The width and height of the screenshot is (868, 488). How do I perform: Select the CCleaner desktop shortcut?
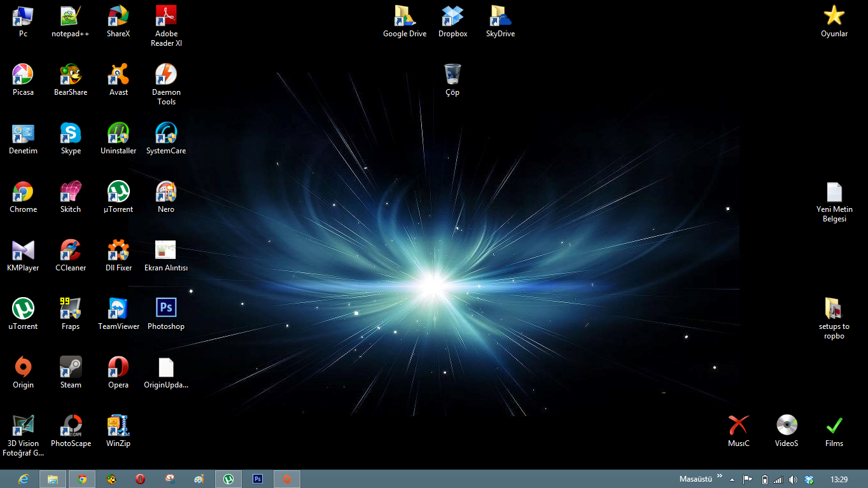[x=71, y=255]
